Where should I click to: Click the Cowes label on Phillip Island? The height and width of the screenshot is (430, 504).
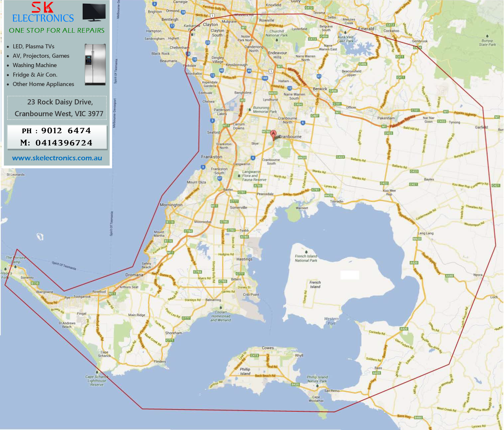pos(268,348)
